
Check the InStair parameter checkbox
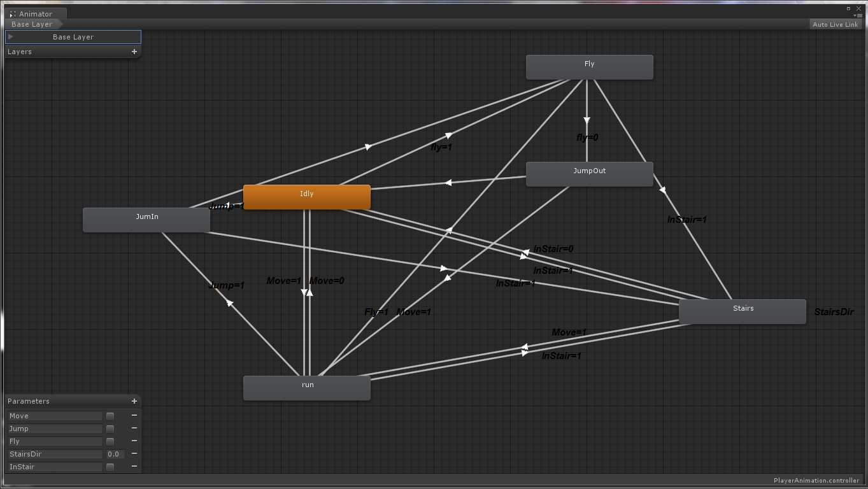tap(110, 467)
